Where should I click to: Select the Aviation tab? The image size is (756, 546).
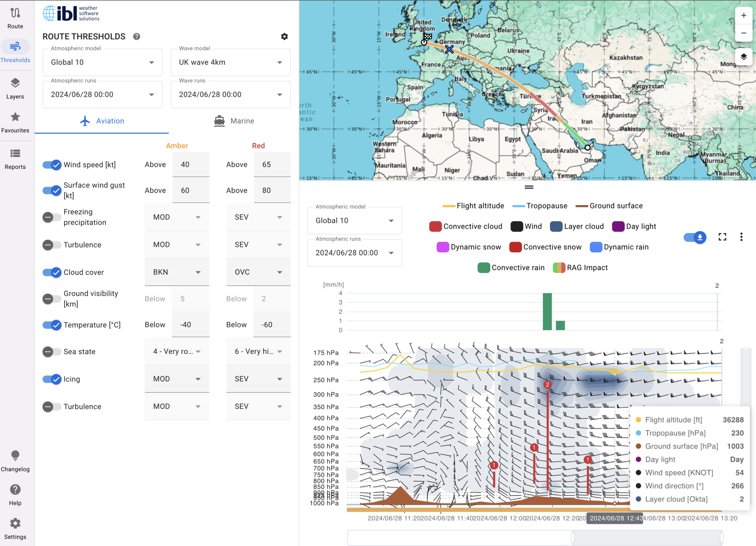(x=102, y=121)
